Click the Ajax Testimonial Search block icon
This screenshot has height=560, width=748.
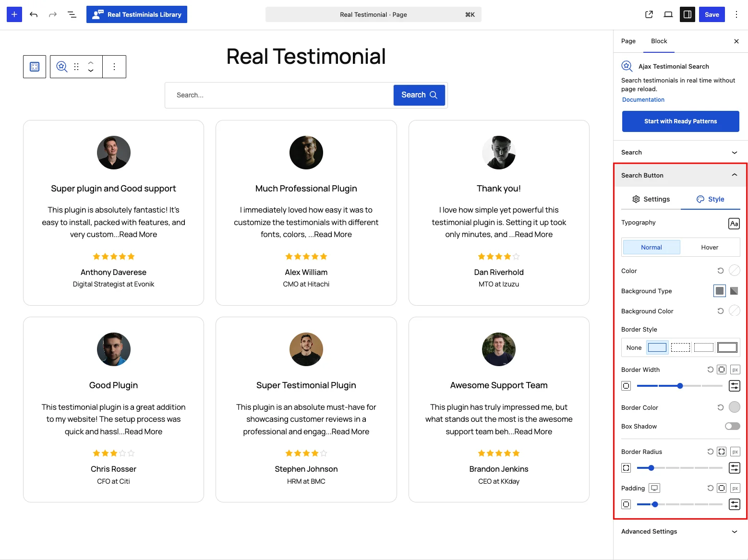point(61,67)
